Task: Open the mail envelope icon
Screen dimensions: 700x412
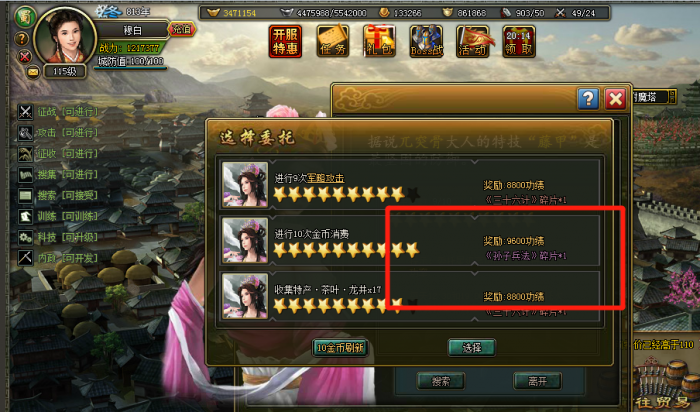Action: [x=33, y=71]
